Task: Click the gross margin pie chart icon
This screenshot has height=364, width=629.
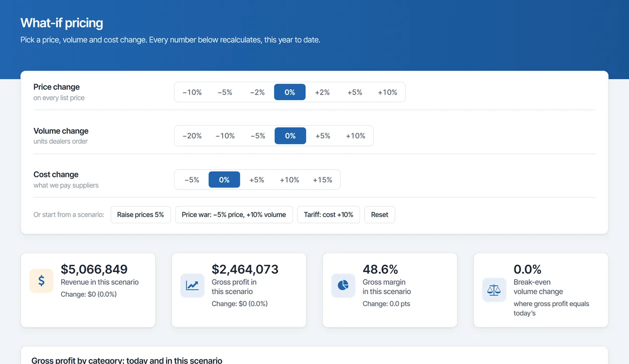Action: click(344, 285)
